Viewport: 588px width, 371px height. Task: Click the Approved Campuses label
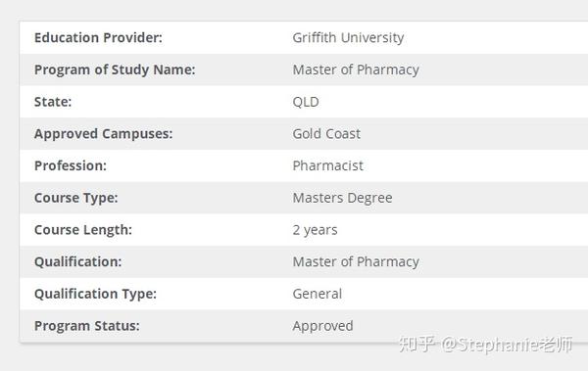(x=104, y=134)
